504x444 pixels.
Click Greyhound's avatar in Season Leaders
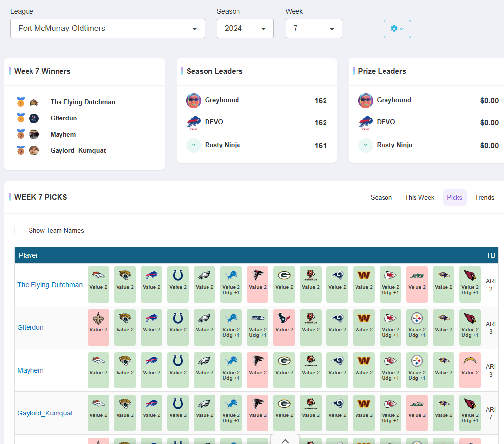tap(193, 100)
